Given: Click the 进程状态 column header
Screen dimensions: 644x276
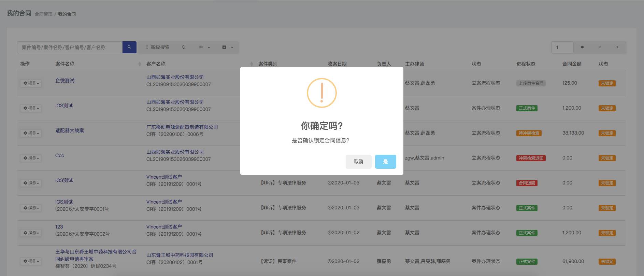Looking at the screenshot, I should click(526, 64).
